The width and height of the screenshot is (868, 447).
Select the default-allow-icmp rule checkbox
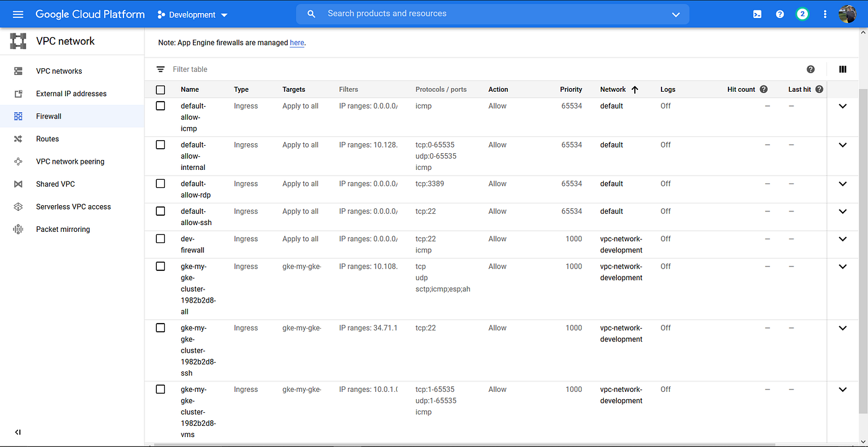tap(161, 106)
